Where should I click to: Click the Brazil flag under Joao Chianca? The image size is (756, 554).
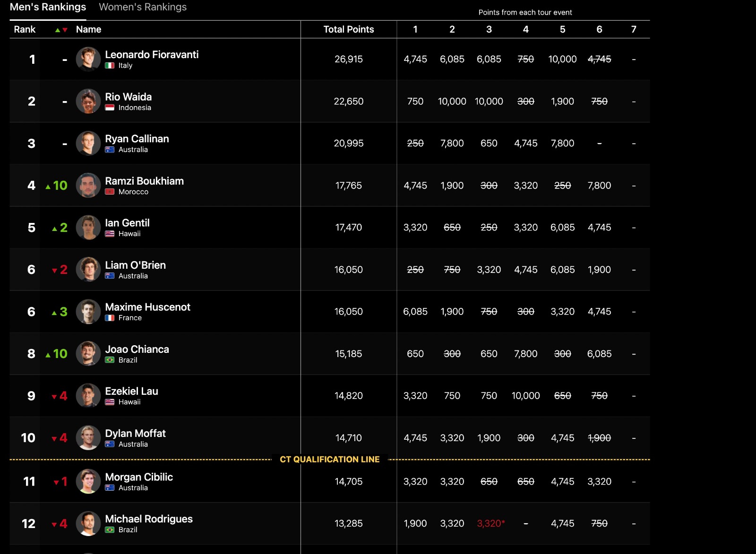(110, 360)
